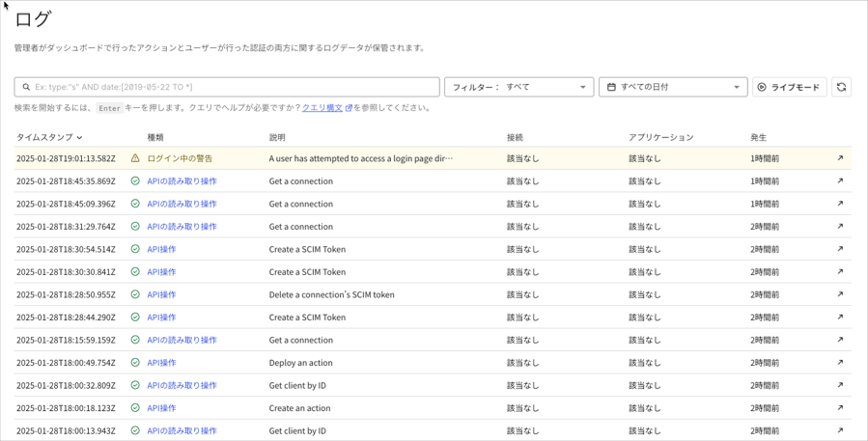Open API操作 link on Deploy an action row
The width and height of the screenshot is (868, 441).
click(161, 363)
